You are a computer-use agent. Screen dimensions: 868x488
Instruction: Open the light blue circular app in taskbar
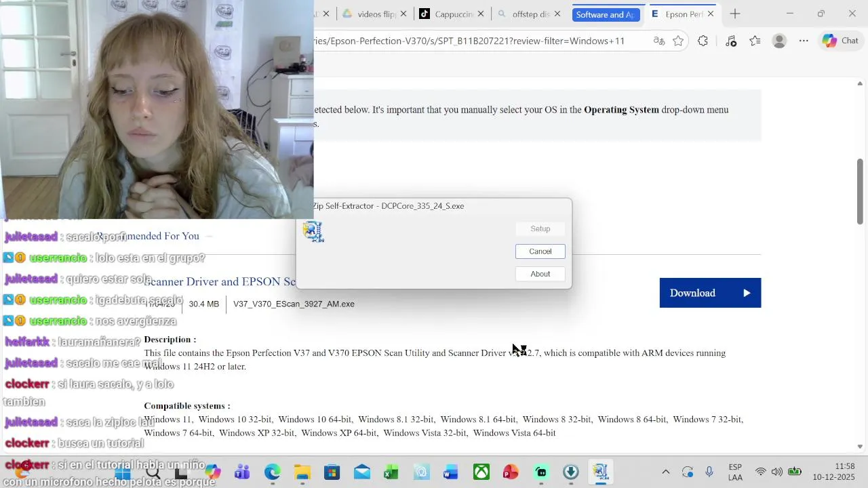421,472
